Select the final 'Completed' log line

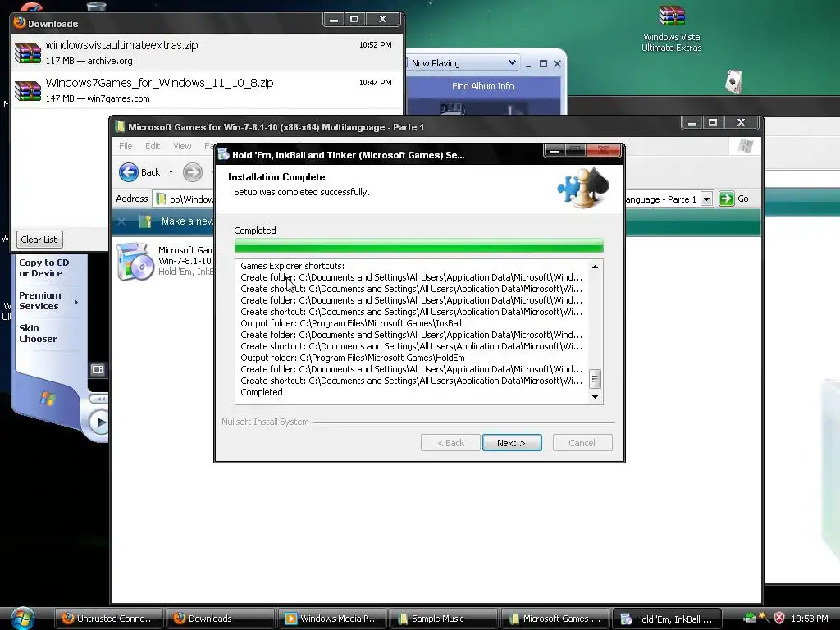(x=262, y=392)
